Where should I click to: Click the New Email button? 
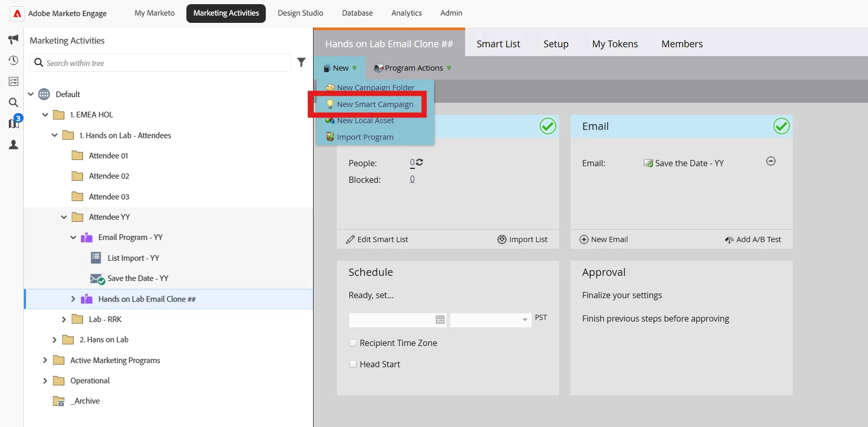(604, 239)
